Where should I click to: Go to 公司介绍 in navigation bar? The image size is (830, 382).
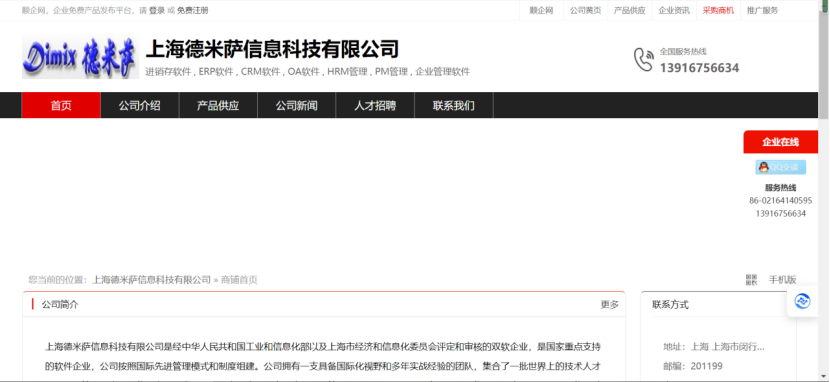[x=140, y=105]
